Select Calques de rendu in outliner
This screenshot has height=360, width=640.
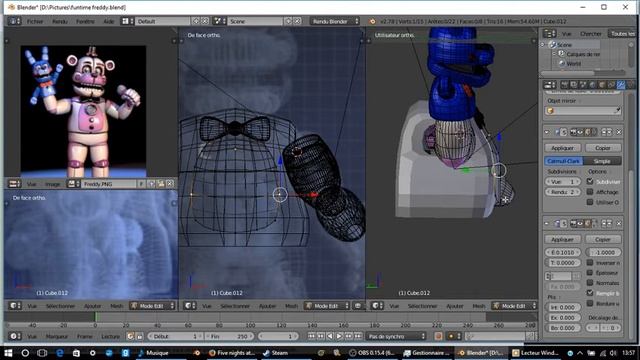pos(583,54)
